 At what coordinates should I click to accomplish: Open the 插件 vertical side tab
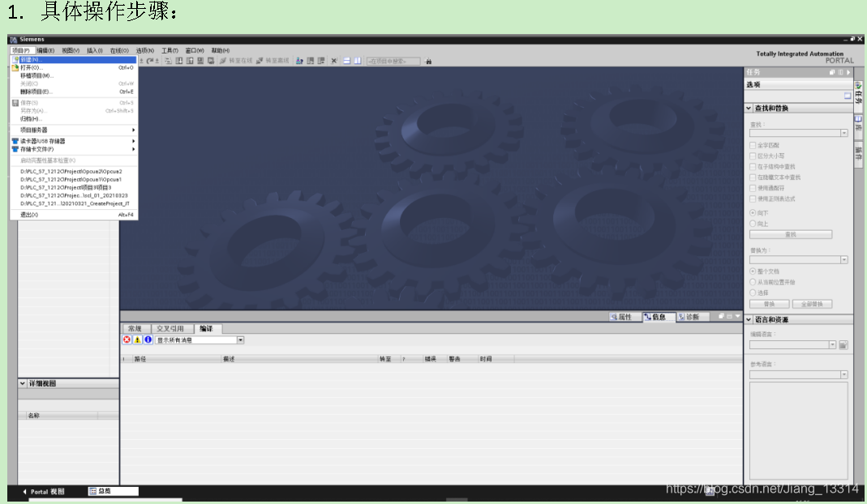pos(858,153)
